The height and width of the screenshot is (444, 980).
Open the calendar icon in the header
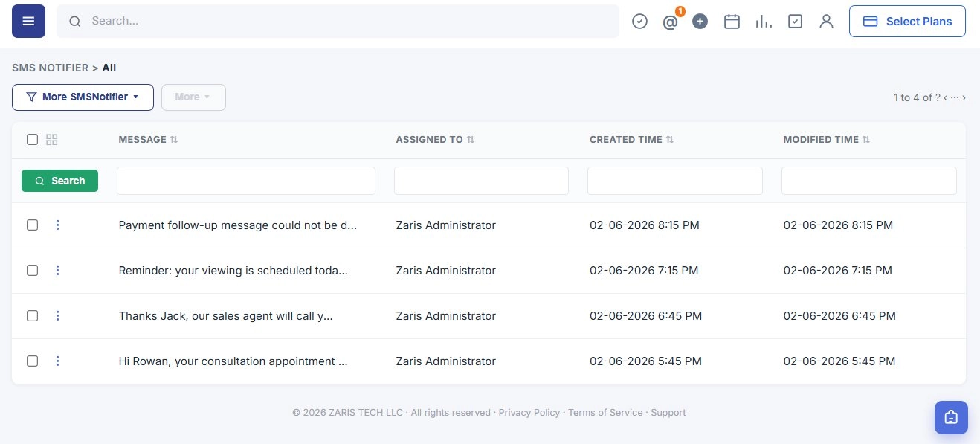pyautogui.click(x=732, y=22)
